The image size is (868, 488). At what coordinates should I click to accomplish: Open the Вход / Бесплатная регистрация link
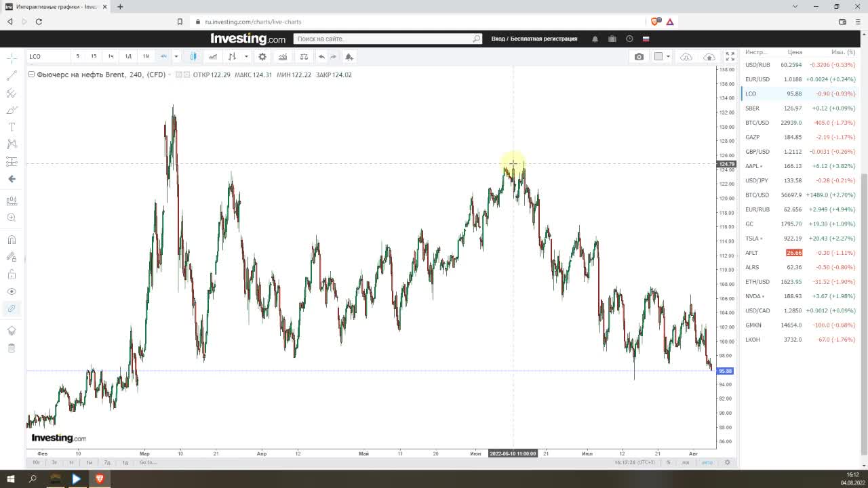534,39
